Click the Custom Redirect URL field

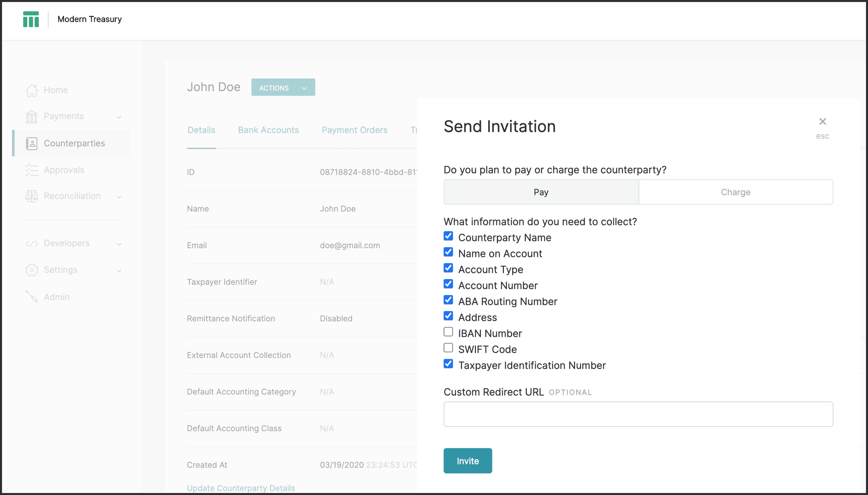[638, 414]
